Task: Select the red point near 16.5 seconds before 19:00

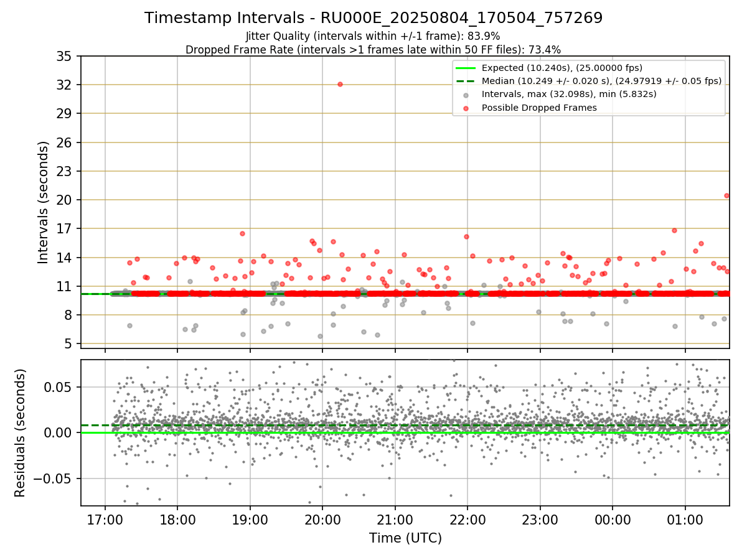Action: point(242,233)
